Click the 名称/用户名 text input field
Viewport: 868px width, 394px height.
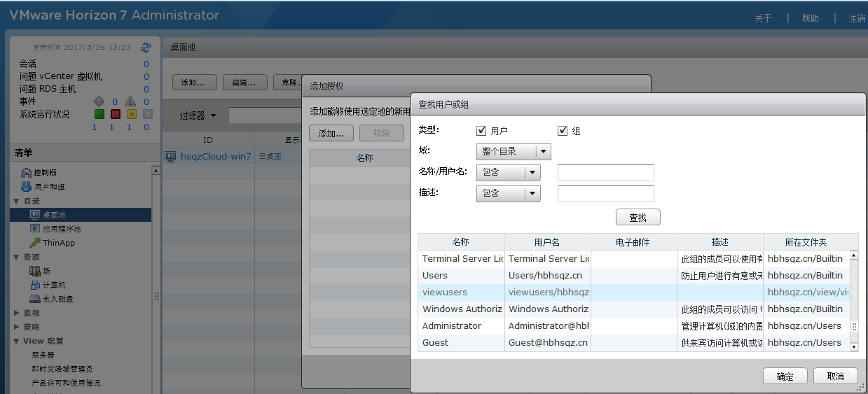606,173
